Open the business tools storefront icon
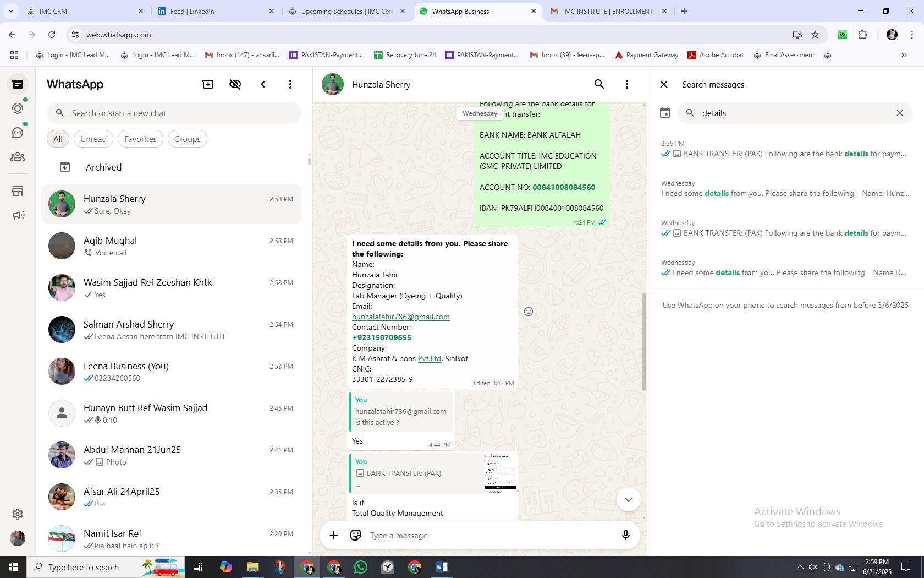 (x=18, y=191)
